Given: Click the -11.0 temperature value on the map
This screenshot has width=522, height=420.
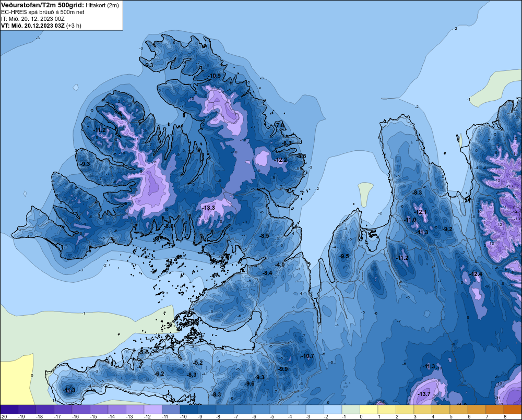Looking at the screenshot, I should (410, 220).
